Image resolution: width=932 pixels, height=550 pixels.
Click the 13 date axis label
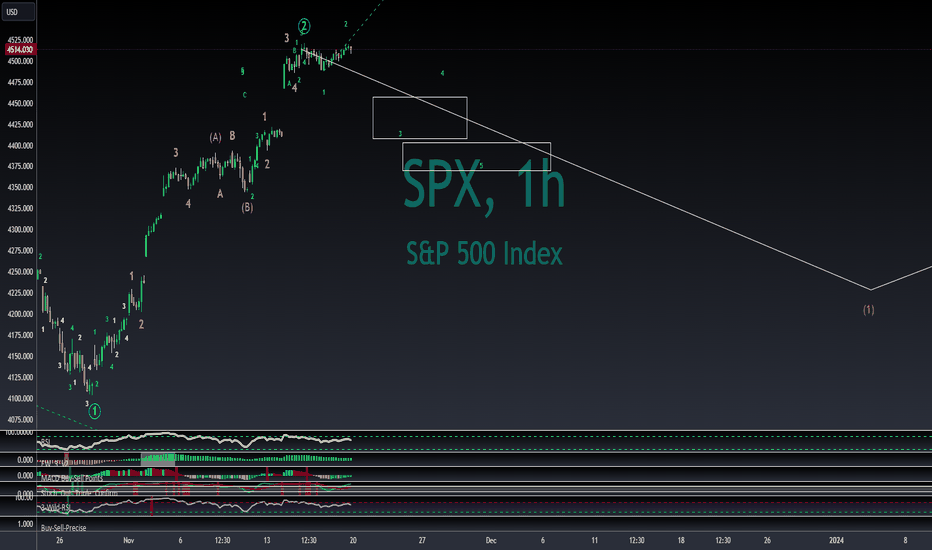click(x=267, y=540)
